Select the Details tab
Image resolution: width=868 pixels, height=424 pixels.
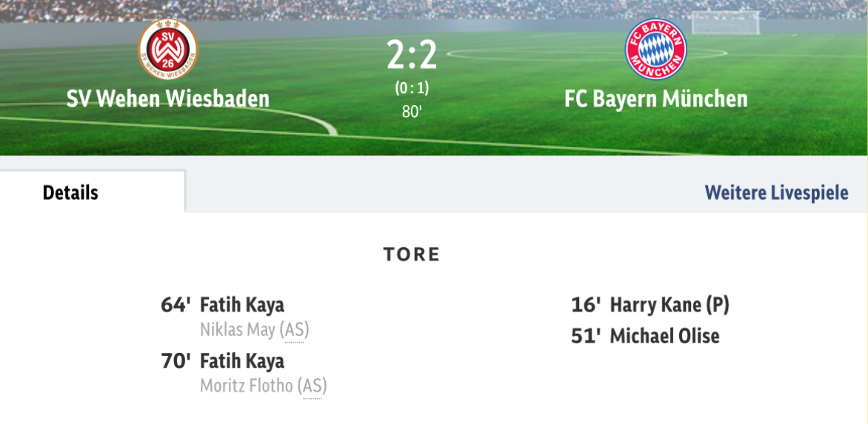(x=70, y=192)
